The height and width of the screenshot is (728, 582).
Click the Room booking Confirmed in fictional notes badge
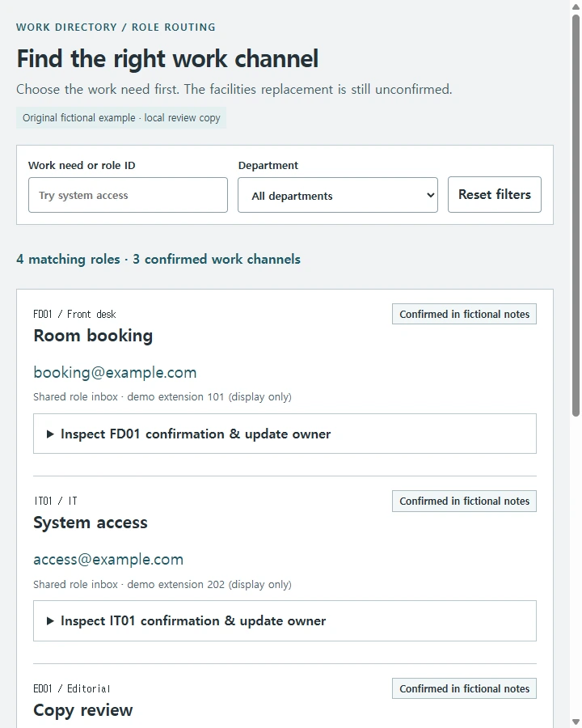464,314
